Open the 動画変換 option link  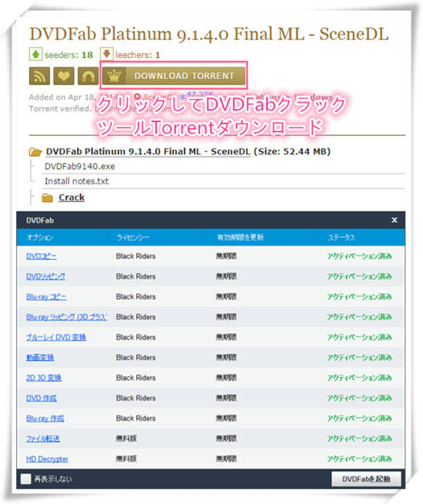tap(40, 357)
